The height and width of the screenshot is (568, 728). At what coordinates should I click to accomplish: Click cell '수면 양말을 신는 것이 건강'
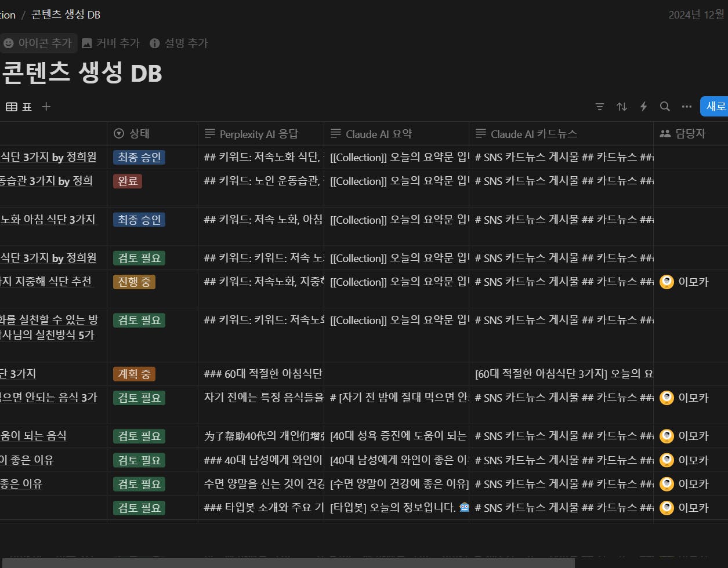coord(261,484)
